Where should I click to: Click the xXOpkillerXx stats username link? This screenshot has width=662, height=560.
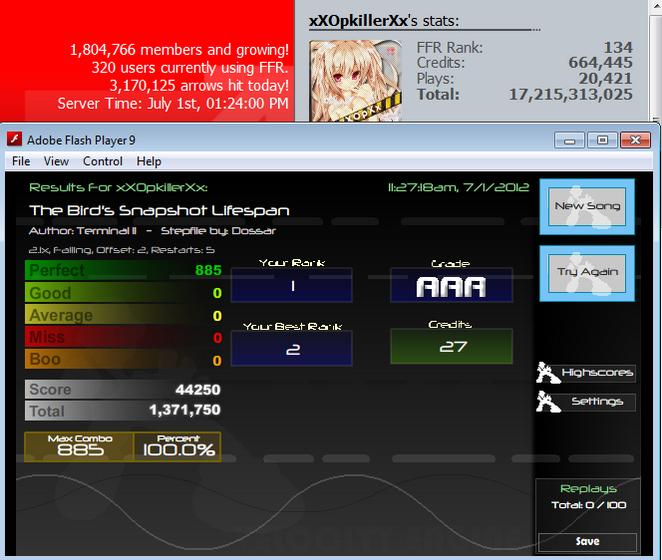click(358, 21)
